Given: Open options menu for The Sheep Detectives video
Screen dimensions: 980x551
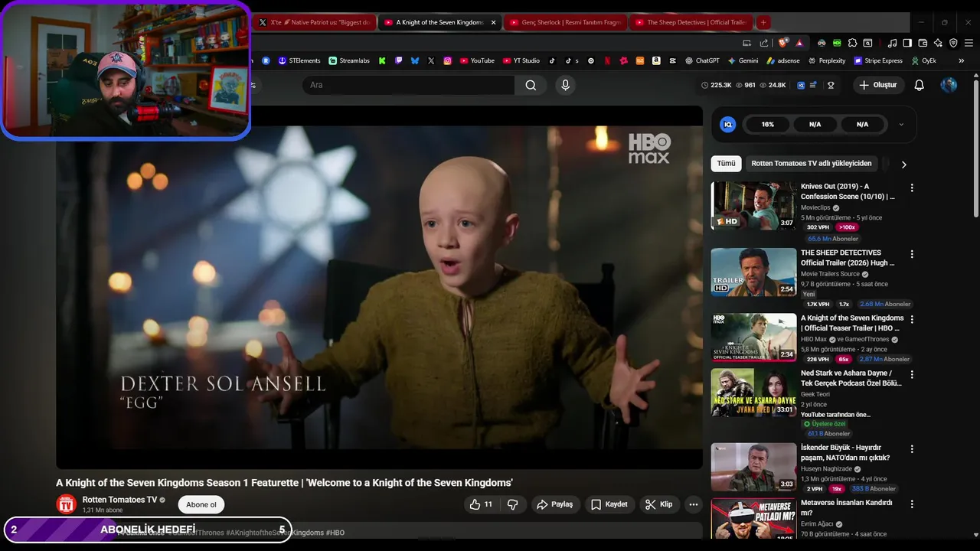Looking at the screenshot, I should (x=912, y=254).
